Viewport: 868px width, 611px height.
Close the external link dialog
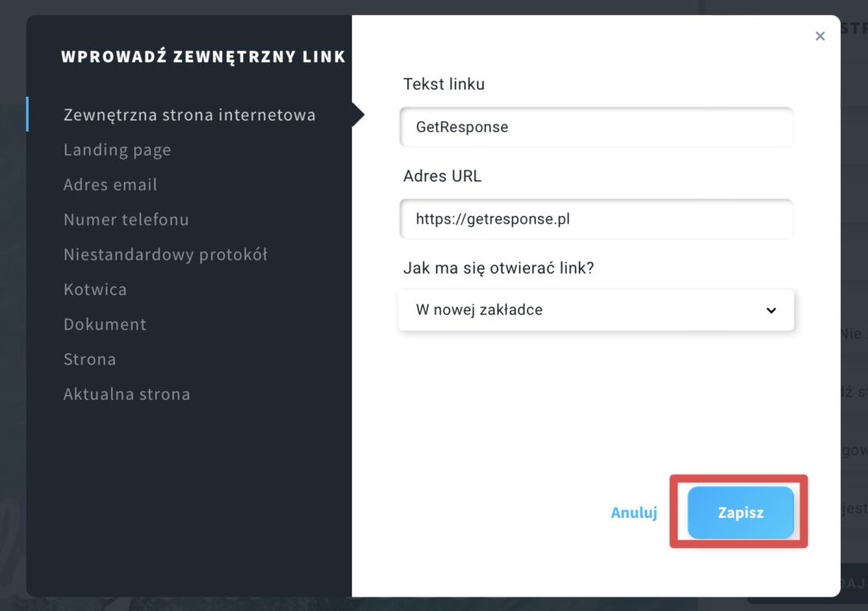click(x=820, y=36)
